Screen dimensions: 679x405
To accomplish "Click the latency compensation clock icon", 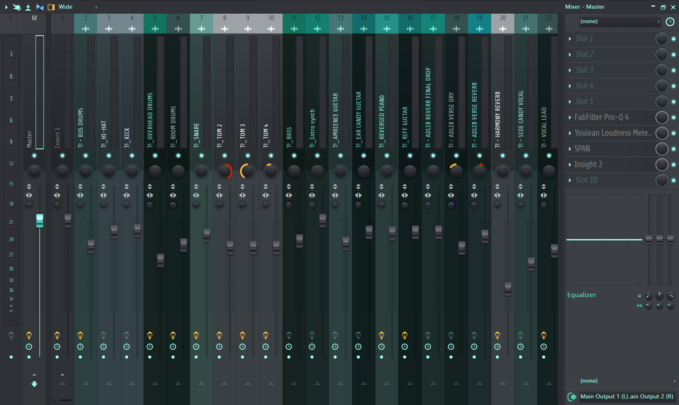I will [x=669, y=20].
